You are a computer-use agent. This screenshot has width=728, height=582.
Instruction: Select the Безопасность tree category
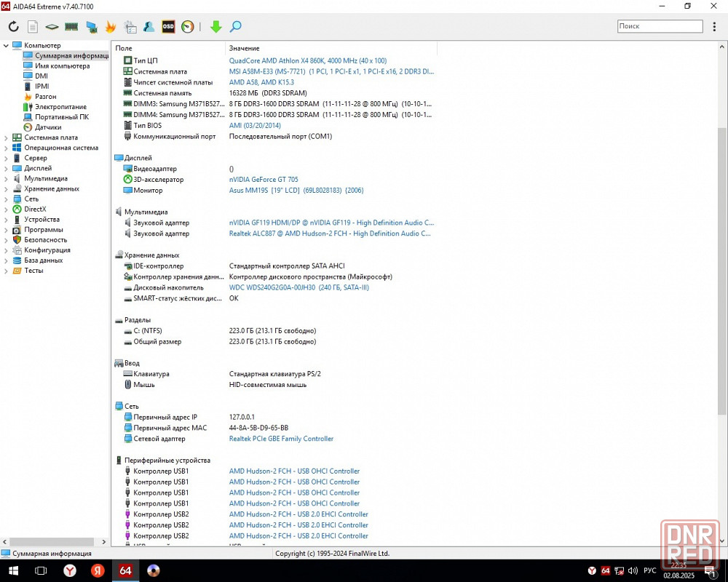click(x=45, y=240)
